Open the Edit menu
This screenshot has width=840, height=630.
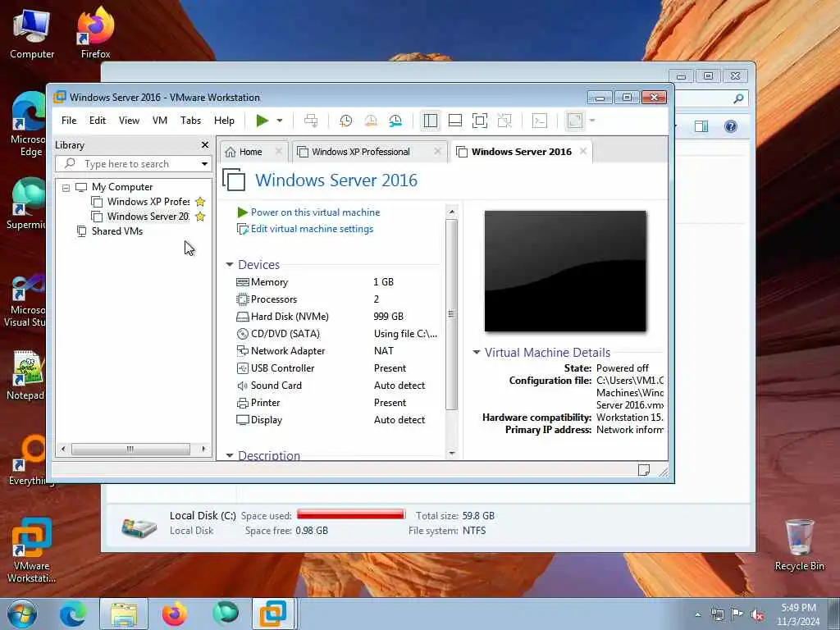point(98,121)
